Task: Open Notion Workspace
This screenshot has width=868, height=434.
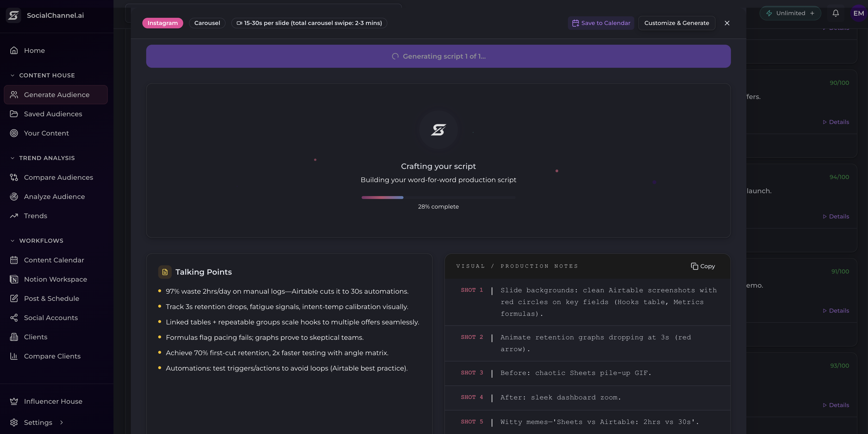Action: coord(56,279)
